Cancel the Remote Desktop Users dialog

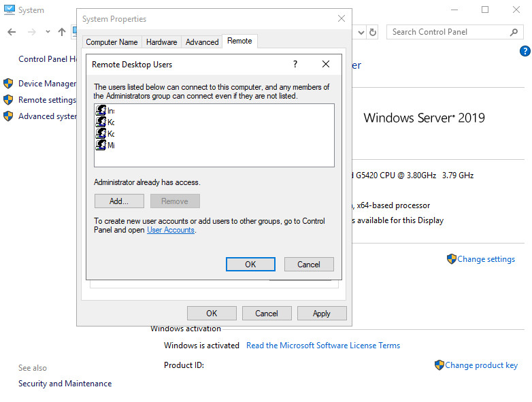click(x=308, y=264)
